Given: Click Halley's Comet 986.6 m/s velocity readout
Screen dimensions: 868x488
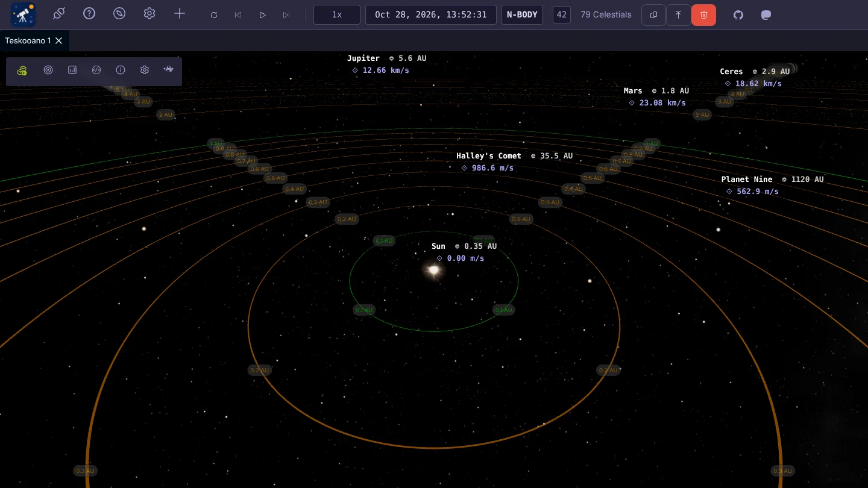Looking at the screenshot, I should pyautogui.click(x=492, y=168).
